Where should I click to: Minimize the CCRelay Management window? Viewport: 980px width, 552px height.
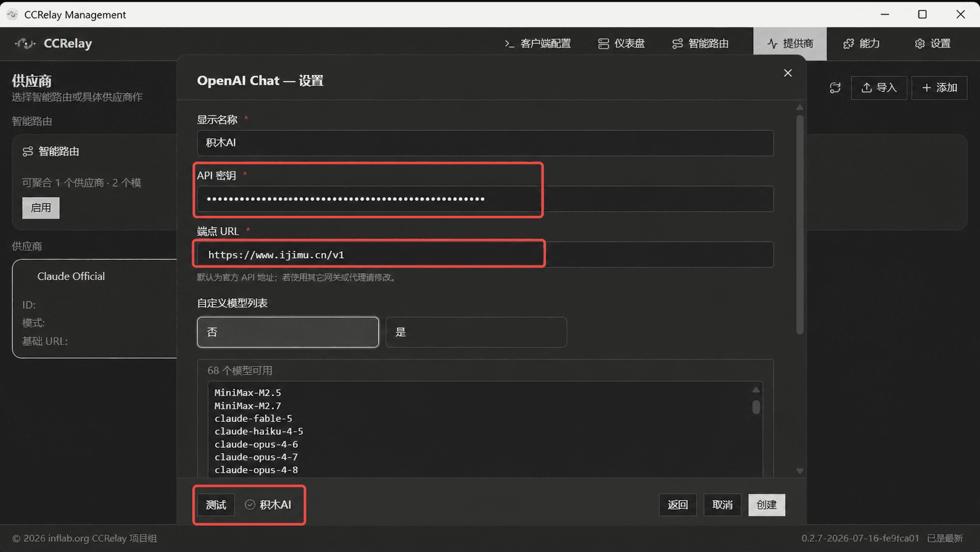(x=885, y=14)
